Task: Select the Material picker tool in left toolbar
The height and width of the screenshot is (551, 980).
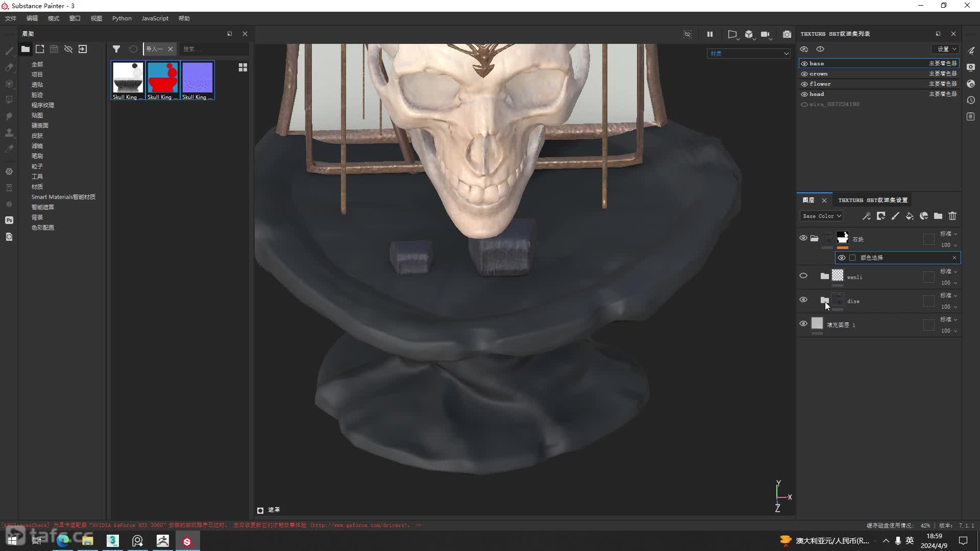Action: point(9,149)
